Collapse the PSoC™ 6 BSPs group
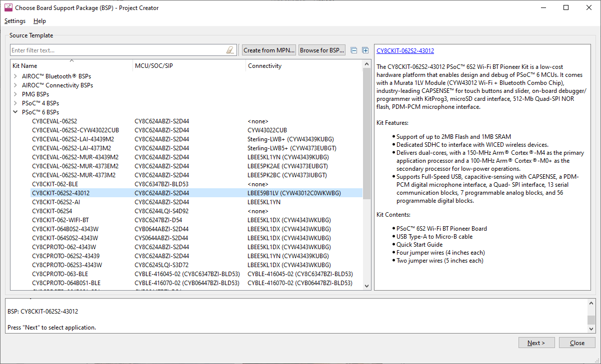Image resolution: width=601 pixels, height=364 pixels. pyautogui.click(x=15, y=112)
